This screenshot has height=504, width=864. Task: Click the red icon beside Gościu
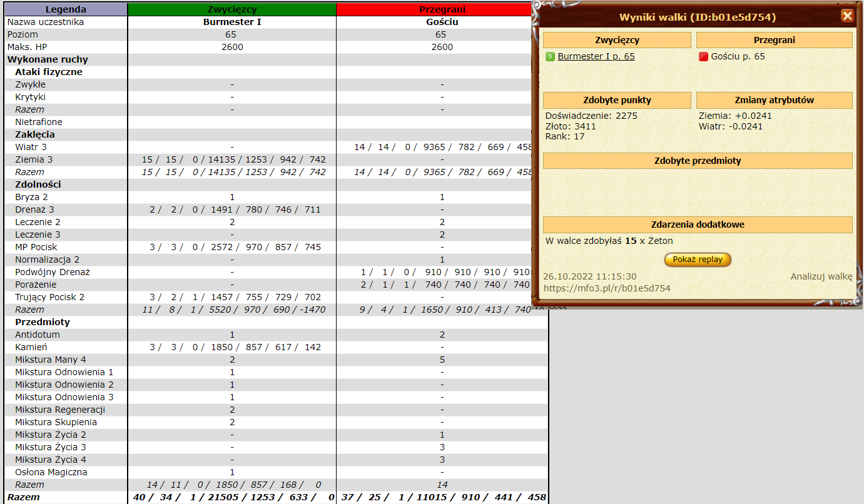(x=703, y=56)
